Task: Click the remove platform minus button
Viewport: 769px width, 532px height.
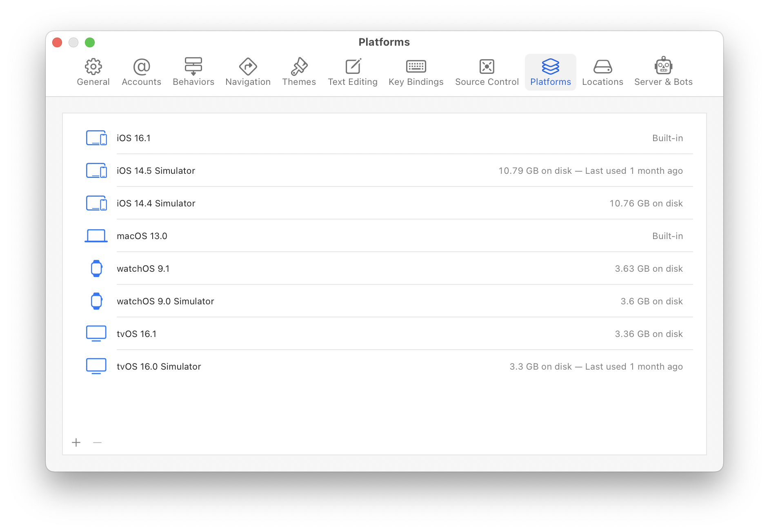Action: pos(97,442)
